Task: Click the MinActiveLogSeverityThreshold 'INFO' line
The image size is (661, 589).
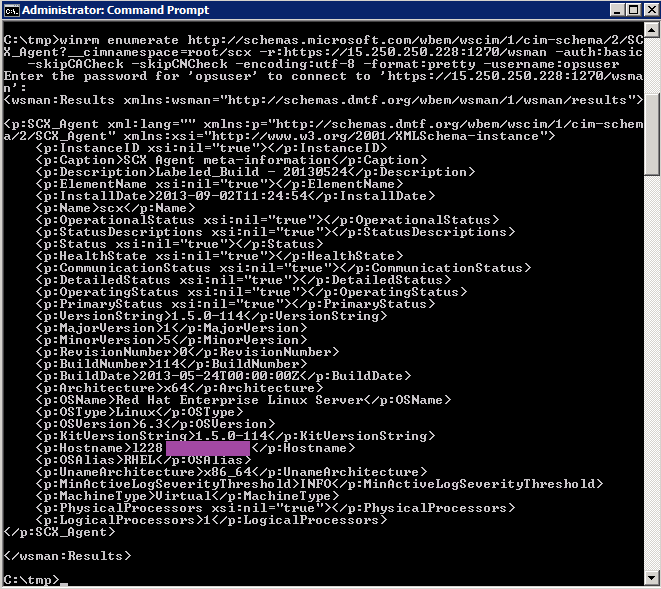Action: pyautogui.click(x=319, y=484)
